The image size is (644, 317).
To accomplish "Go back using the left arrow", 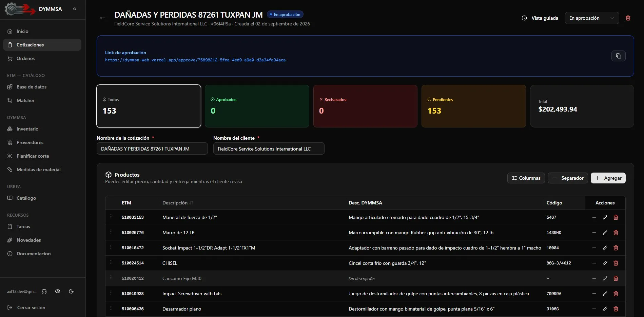I will pos(103,18).
